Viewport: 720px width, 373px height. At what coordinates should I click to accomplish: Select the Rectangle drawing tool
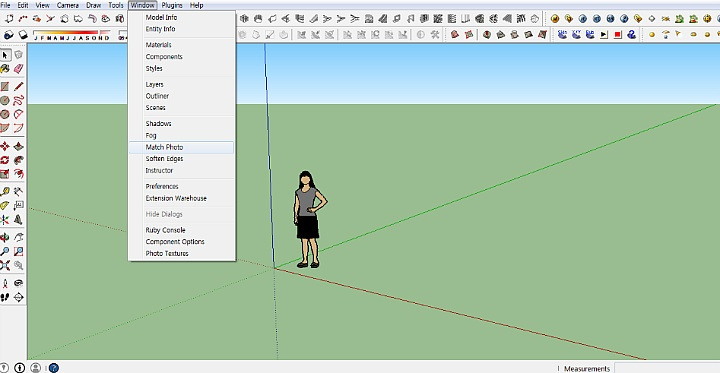(5, 87)
